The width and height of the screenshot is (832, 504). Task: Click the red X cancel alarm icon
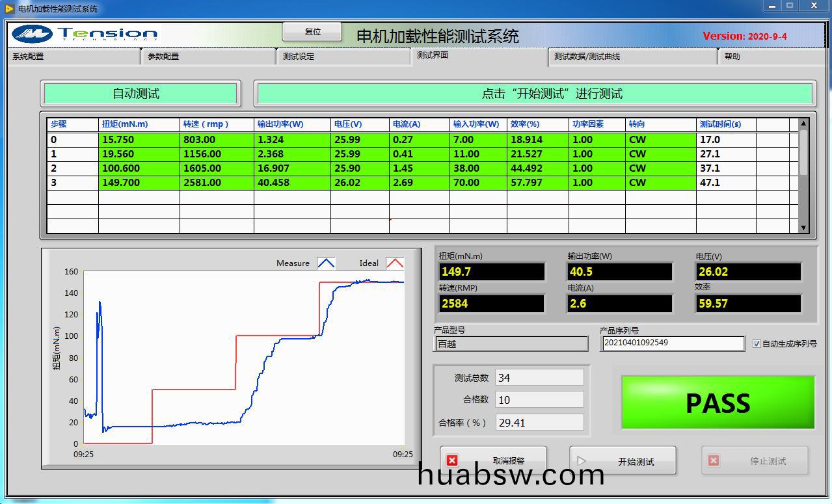[453, 460]
